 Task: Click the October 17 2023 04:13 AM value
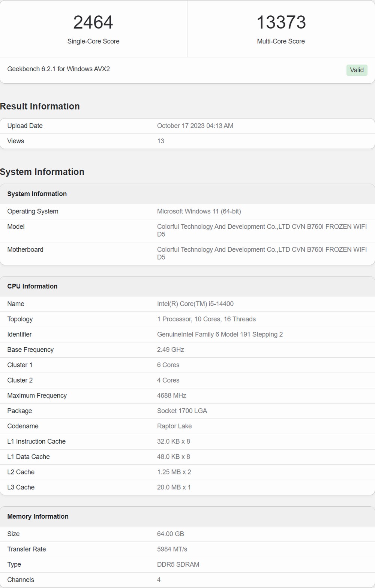click(195, 126)
